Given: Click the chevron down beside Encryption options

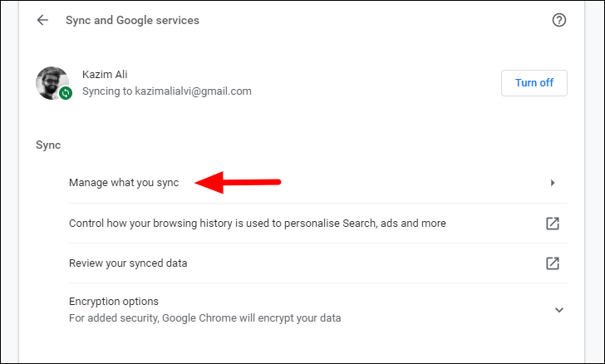Looking at the screenshot, I should click(559, 310).
